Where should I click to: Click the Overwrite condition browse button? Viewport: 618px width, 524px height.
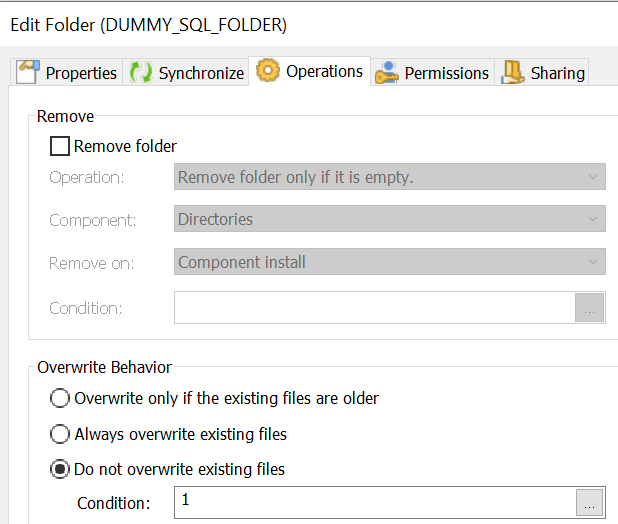590,503
